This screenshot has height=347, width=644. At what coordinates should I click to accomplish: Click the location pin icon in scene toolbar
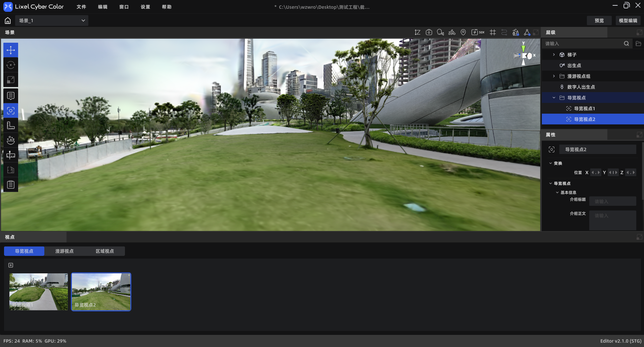tap(463, 32)
